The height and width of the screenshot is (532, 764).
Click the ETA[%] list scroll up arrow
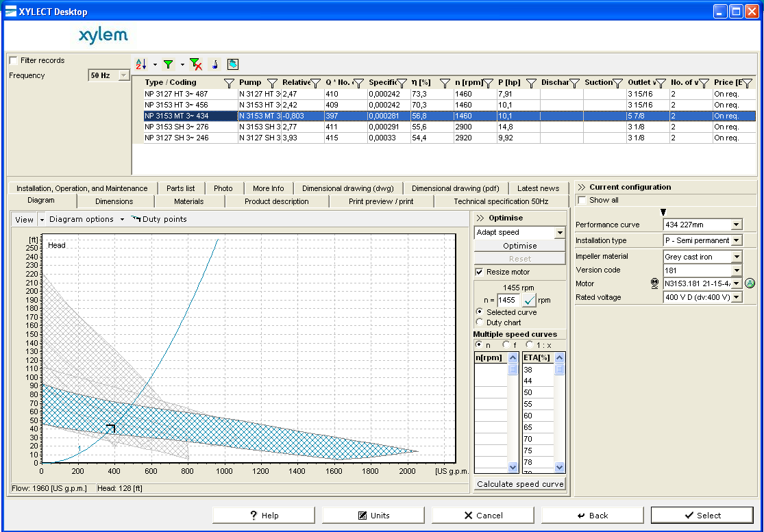[559, 358]
